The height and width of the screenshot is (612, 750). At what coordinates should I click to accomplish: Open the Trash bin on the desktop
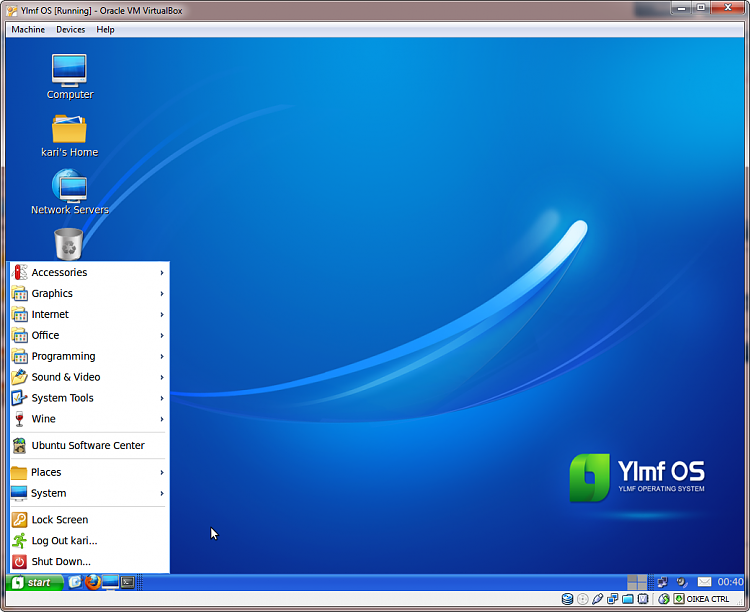pos(69,244)
